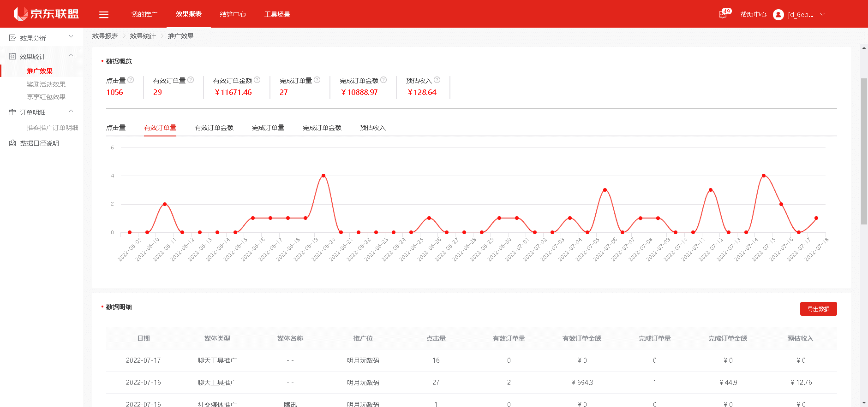Collapse the 效果统计 sidebar section

(71, 56)
